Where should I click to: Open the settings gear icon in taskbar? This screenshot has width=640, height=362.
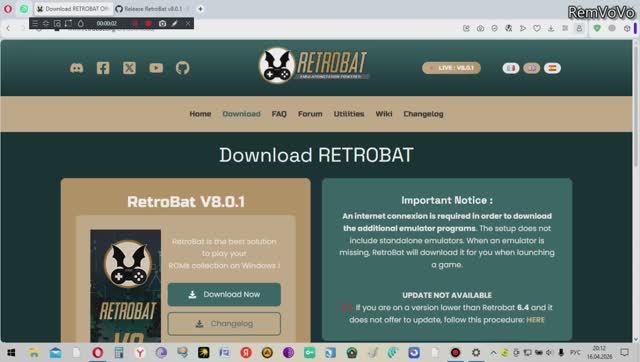coord(476,352)
